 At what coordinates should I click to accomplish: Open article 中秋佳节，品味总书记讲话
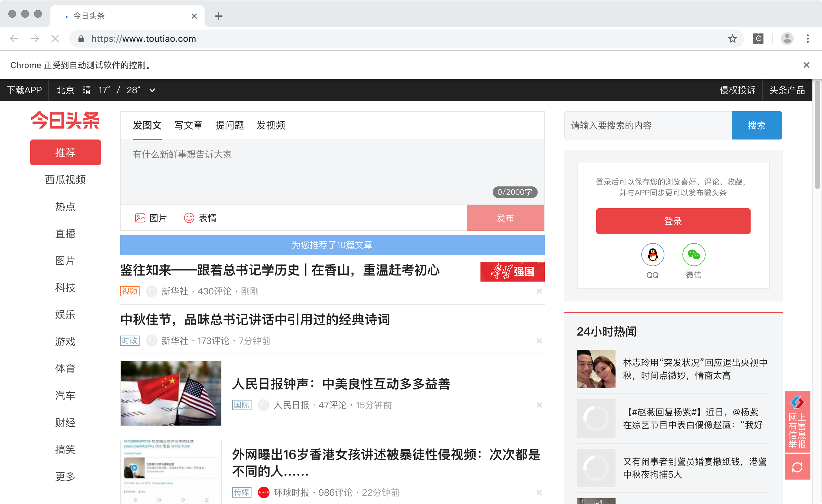point(255,320)
